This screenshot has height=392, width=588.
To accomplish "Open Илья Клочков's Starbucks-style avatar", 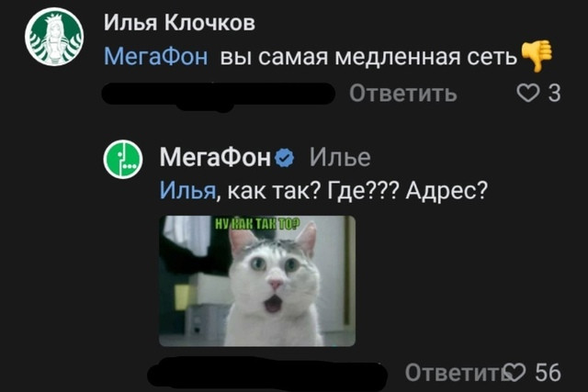I will coord(54,37).
